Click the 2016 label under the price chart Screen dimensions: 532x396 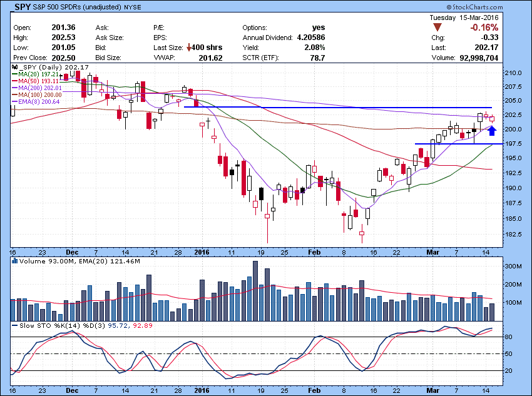click(202, 252)
